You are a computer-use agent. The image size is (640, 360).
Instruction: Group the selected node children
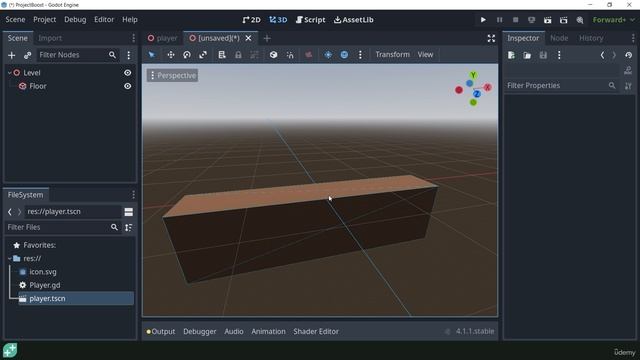pyautogui.click(x=254, y=55)
